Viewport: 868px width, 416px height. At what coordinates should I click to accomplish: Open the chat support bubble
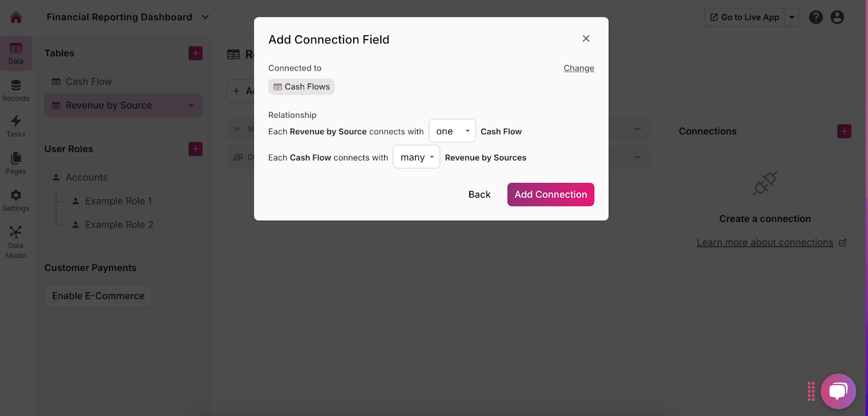838,391
